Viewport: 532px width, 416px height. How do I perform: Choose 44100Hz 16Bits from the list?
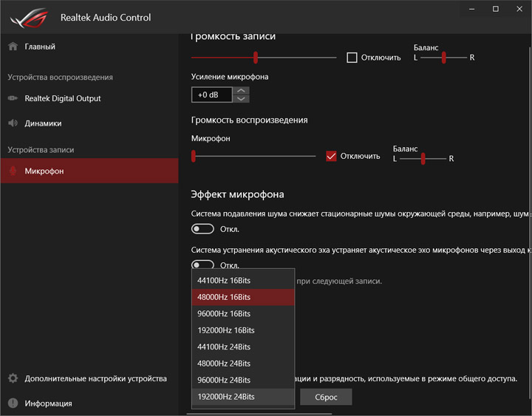coord(224,280)
